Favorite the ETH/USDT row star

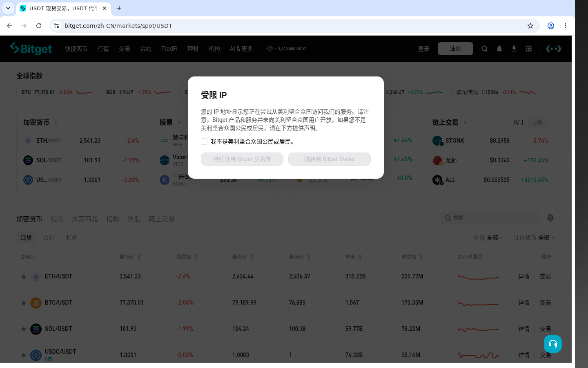[24, 277]
